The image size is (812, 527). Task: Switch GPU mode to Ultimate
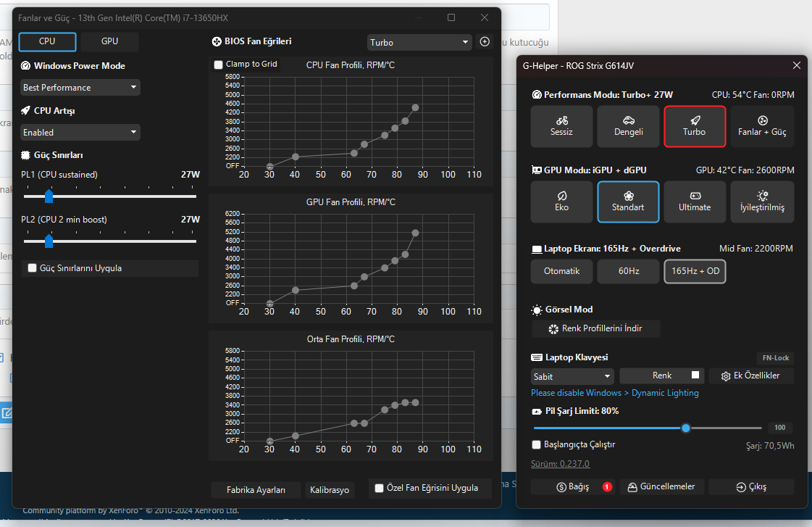tap(695, 202)
